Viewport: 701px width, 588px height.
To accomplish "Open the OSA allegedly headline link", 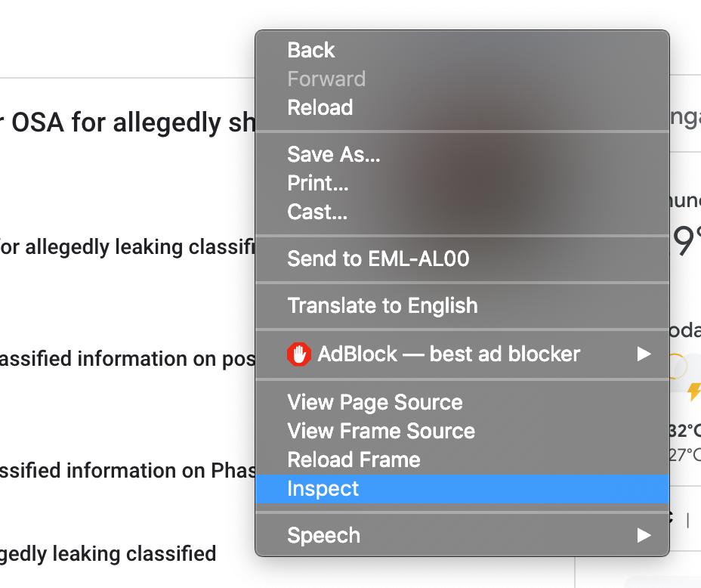I will (x=128, y=123).
